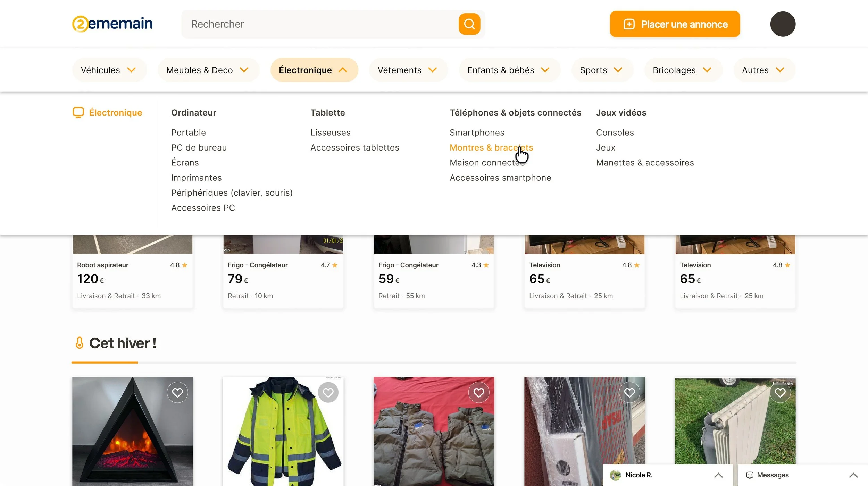Select Consoles under Jeux vidéos
The height and width of the screenshot is (486, 868).
click(615, 133)
